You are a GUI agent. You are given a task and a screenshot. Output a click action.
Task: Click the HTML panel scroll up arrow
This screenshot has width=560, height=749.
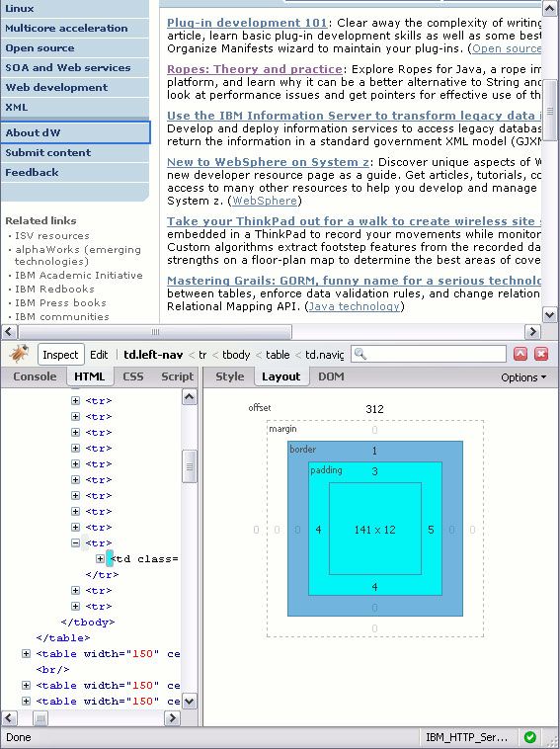[x=190, y=397]
